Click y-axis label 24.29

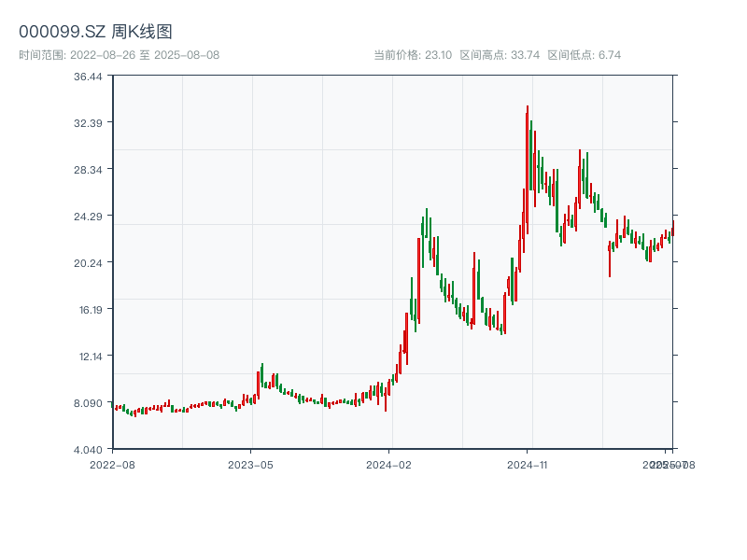tap(88, 217)
